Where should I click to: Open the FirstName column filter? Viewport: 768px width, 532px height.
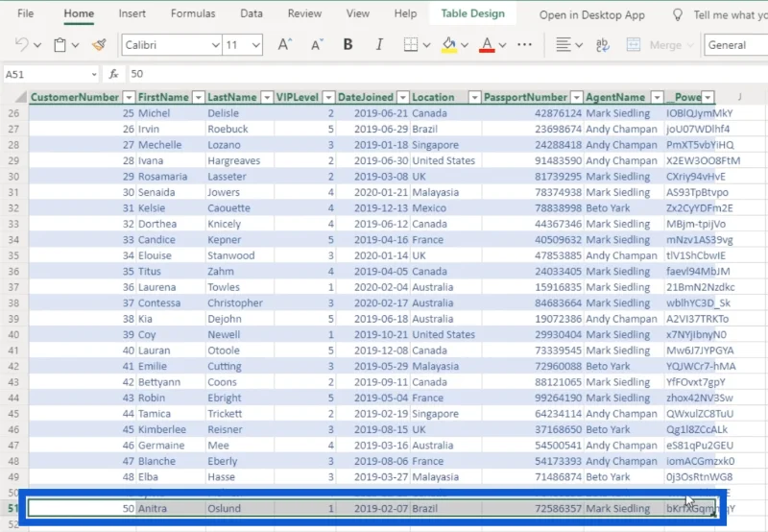tap(199, 98)
